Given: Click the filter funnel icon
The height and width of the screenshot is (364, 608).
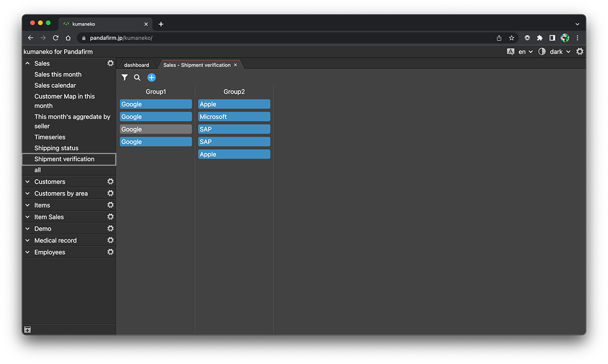Looking at the screenshot, I should click(x=124, y=78).
